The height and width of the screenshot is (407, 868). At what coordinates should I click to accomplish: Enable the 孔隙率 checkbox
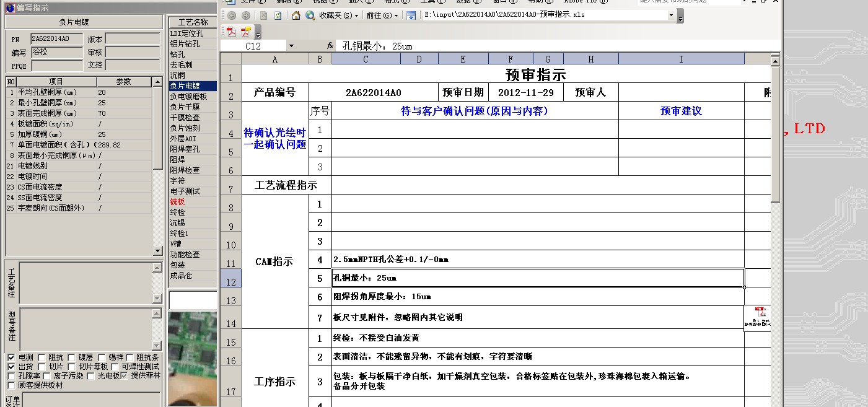tap(11, 375)
